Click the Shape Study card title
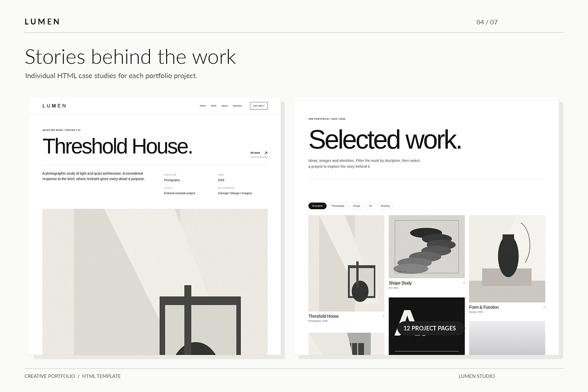 click(400, 283)
